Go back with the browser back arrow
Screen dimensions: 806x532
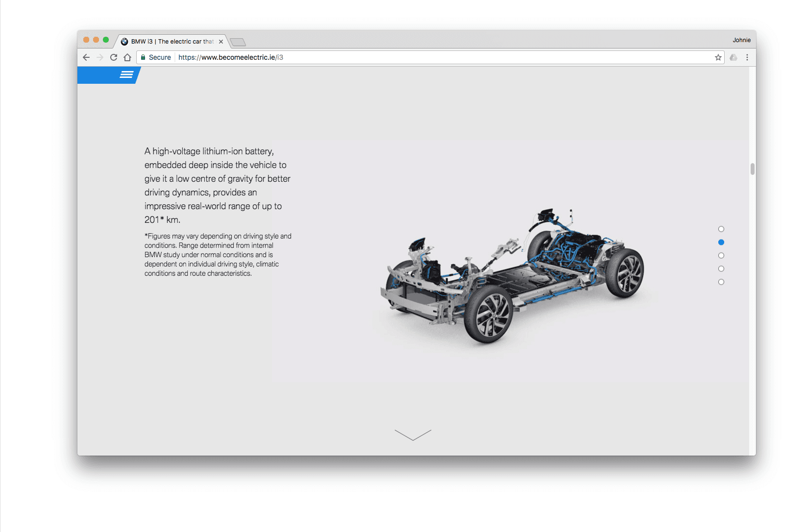pyautogui.click(x=86, y=57)
